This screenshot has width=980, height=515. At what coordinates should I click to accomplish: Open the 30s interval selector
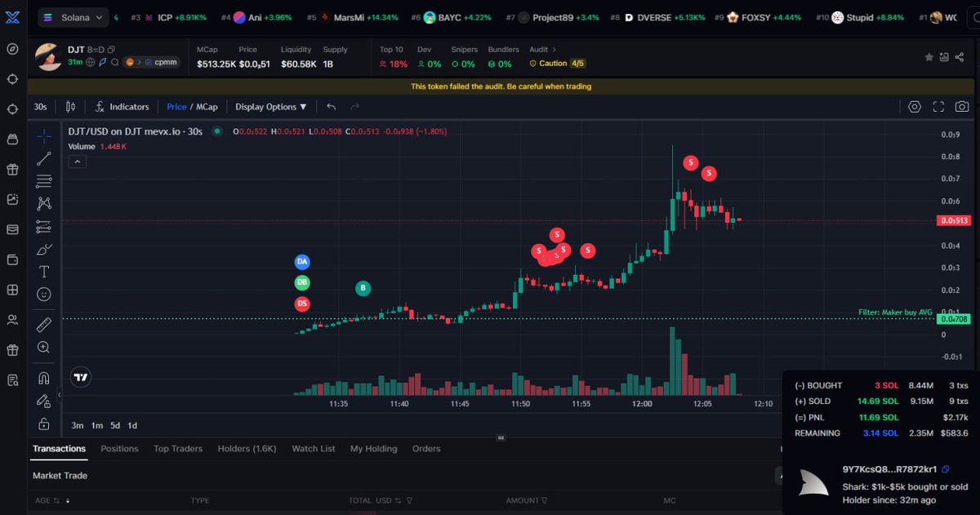[40, 107]
